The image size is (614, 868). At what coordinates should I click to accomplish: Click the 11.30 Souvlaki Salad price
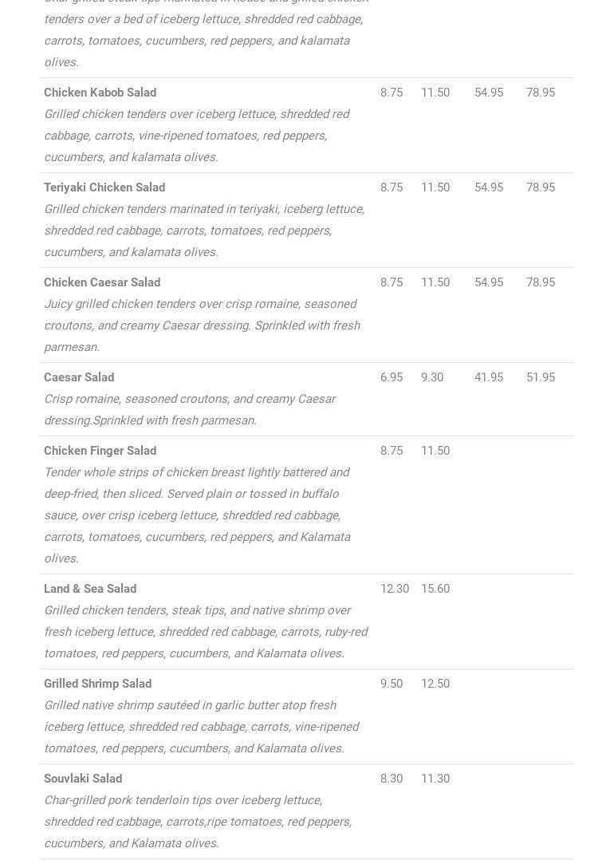click(x=435, y=779)
